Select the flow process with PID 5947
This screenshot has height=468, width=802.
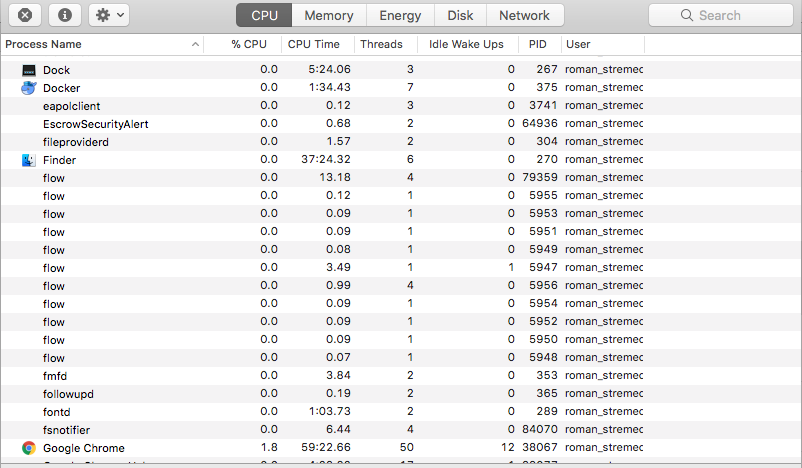(54, 268)
